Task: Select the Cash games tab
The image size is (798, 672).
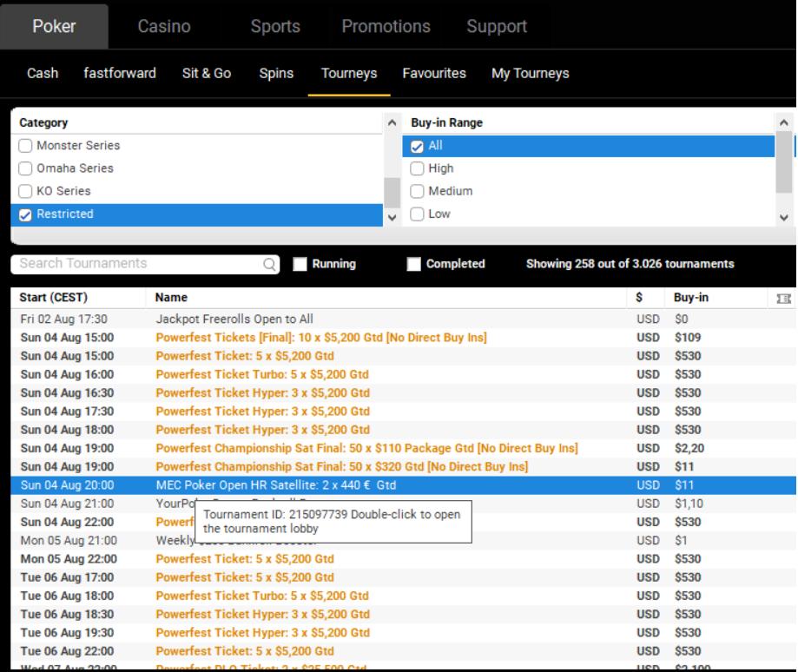Action: tap(43, 73)
